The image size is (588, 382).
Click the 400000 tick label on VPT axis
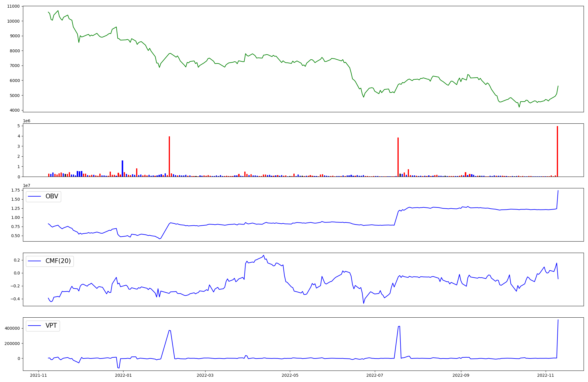12,329
